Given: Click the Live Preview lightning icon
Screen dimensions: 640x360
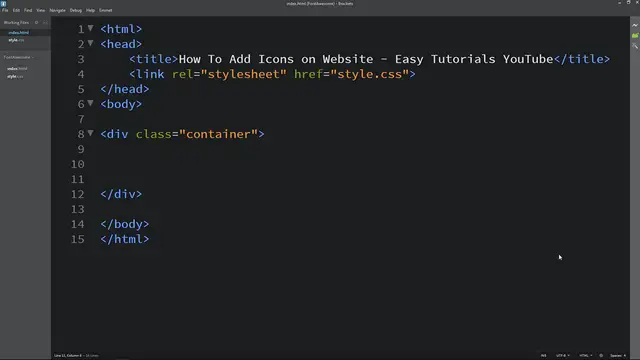Looking at the screenshot, I should pyautogui.click(x=635, y=25).
